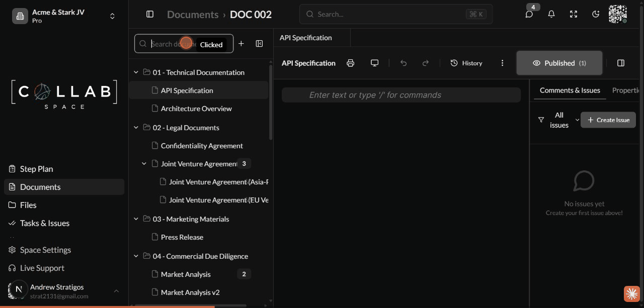This screenshot has height=308, width=644.
Task: Collapse the Joint Venture Agreement versions
Action: 144,163
